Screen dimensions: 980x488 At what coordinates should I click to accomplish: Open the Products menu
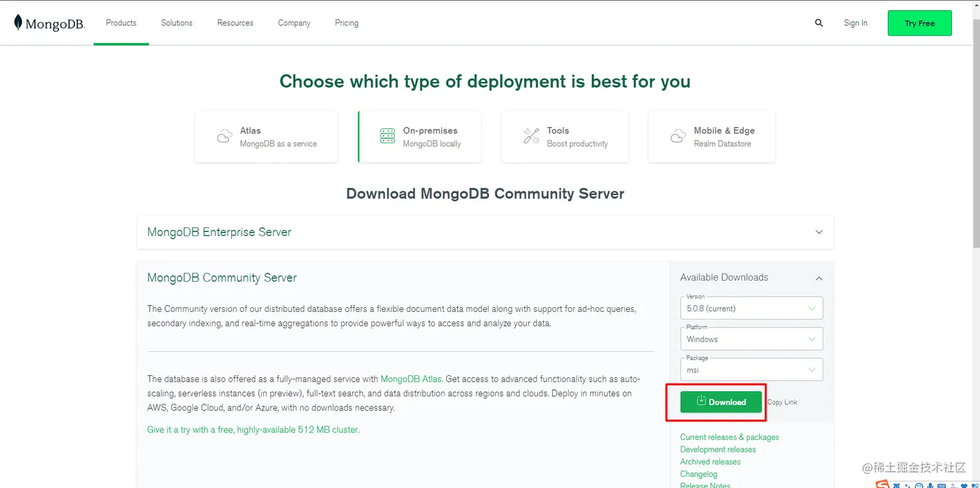121,23
